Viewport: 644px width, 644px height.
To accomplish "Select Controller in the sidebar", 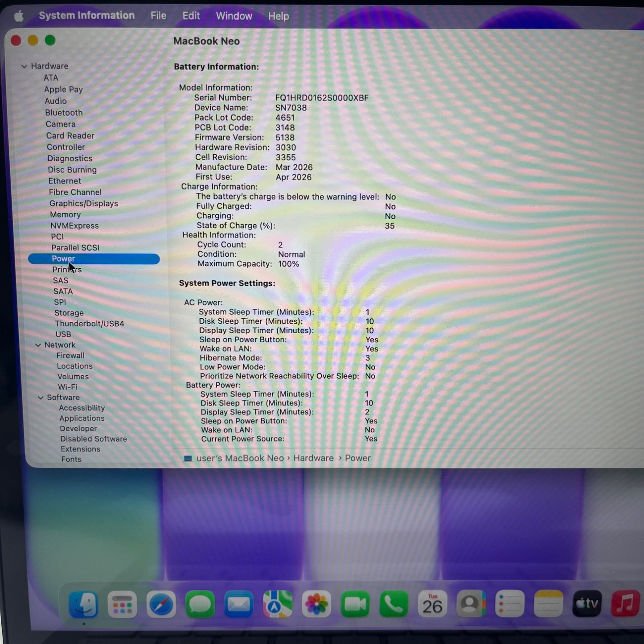I will (x=66, y=147).
